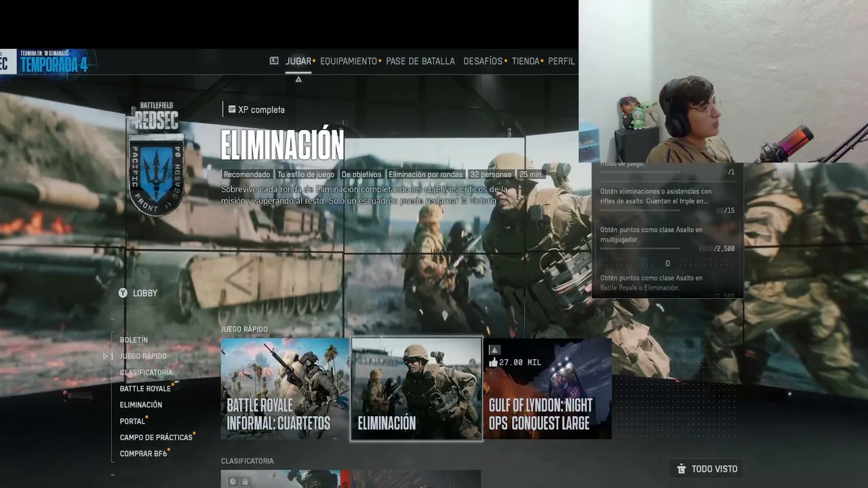Select BOLETÍN in the side menu
This screenshot has height=488, width=868.
pyautogui.click(x=134, y=340)
